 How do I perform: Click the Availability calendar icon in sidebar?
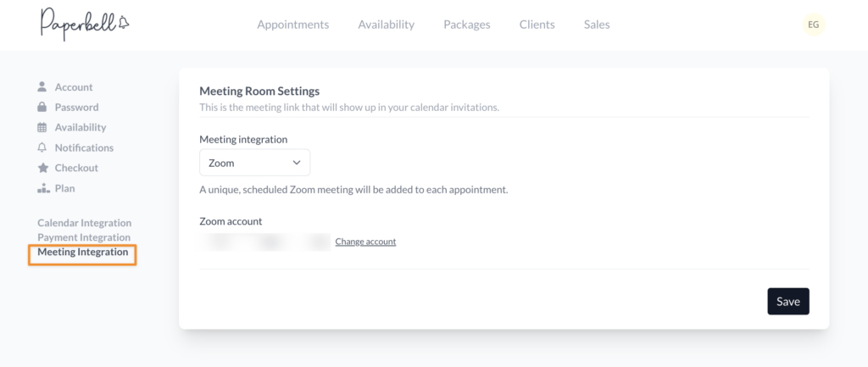click(x=42, y=128)
